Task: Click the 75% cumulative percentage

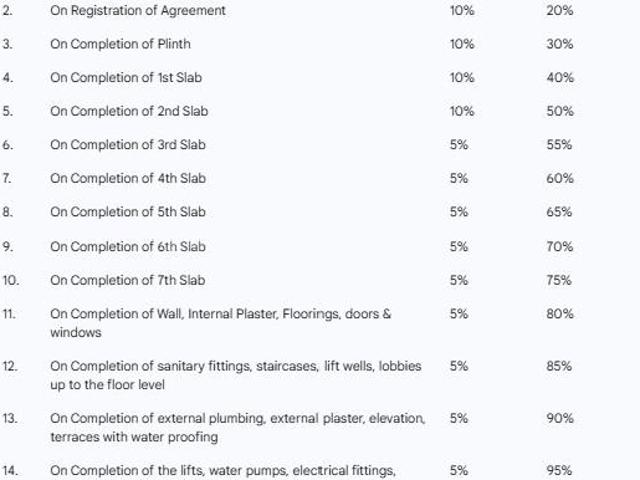Action: [x=559, y=280]
